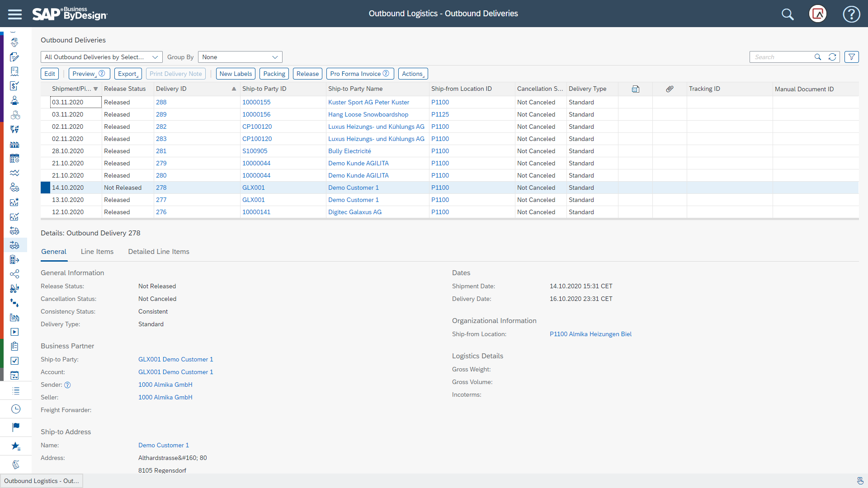Switch to Detailed Line Items tab
The image size is (868, 488).
159,252
